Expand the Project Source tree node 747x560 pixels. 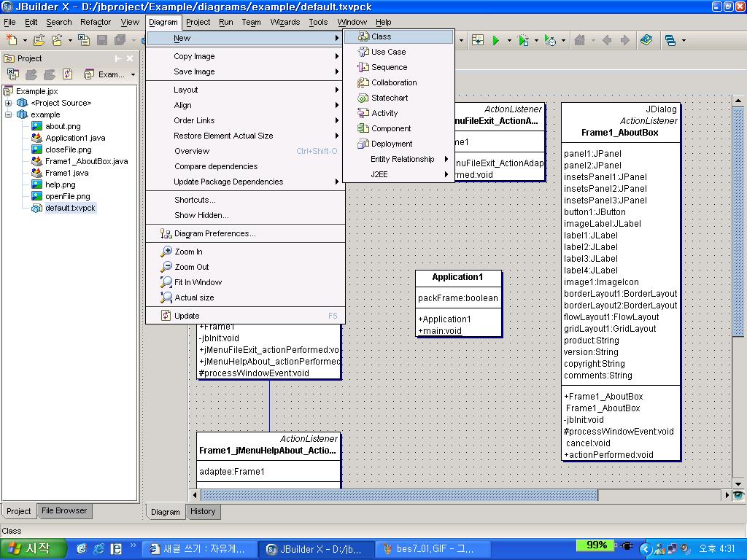[x=9, y=103]
